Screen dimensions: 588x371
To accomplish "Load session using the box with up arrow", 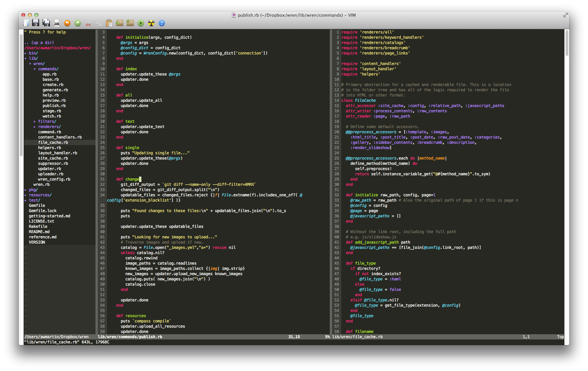I will (120, 23).
